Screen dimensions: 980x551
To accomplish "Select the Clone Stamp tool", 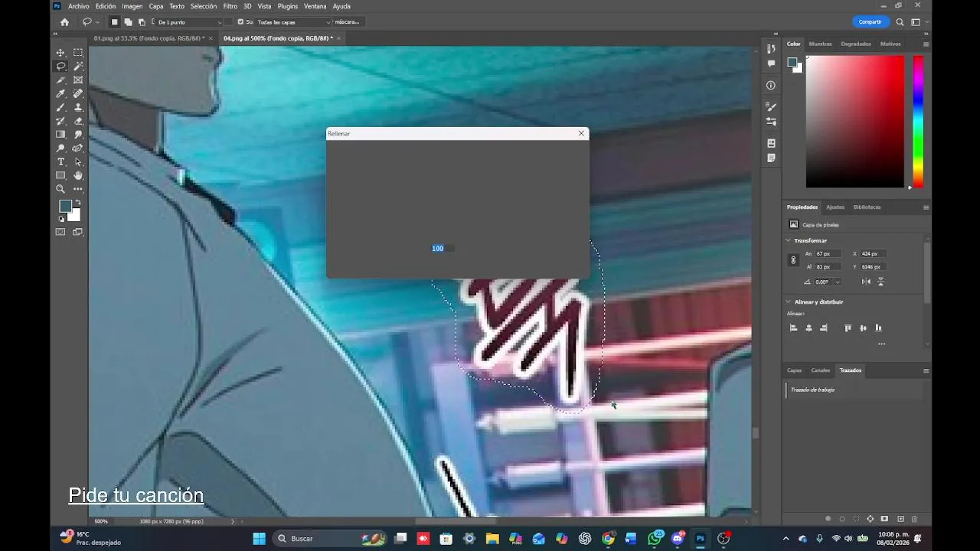I will click(78, 107).
